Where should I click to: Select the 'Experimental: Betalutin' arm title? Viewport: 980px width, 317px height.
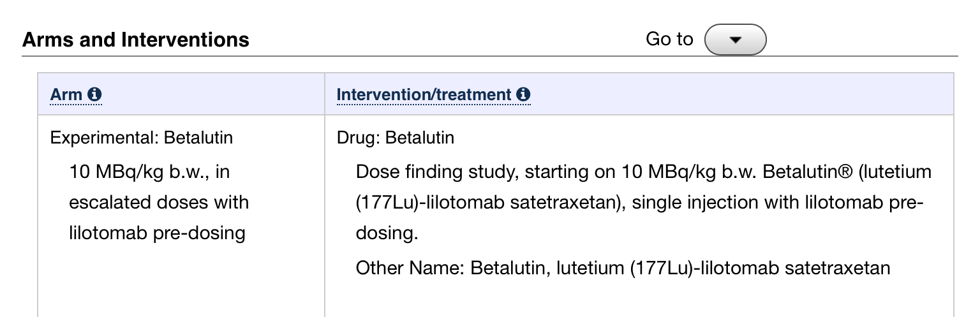tap(142, 138)
